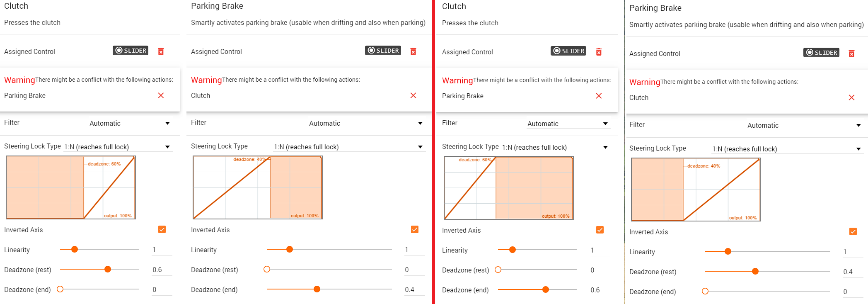Click Deadzone (end) slider handle at 0.6
This screenshot has width=868, height=304.
coord(546,289)
